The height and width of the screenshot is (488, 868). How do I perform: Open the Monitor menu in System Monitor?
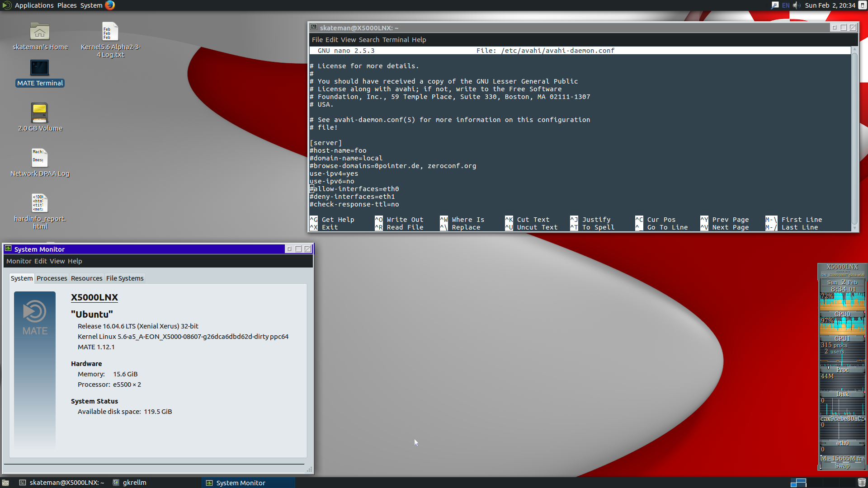19,261
